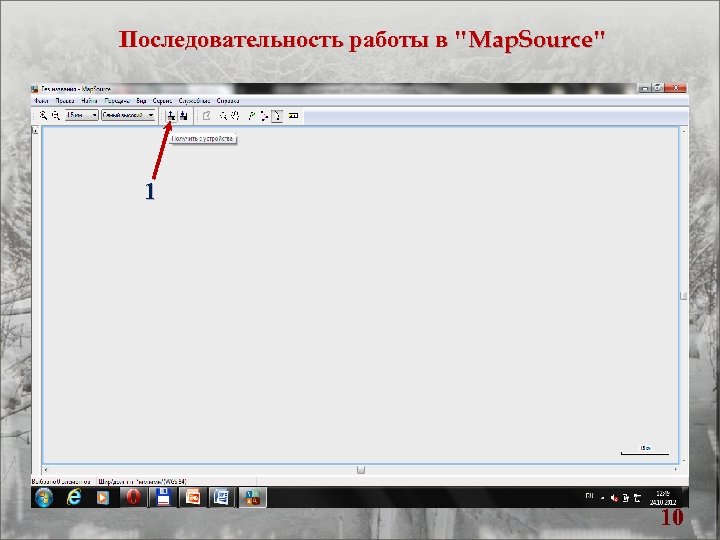Select the hand pan tool
This screenshot has width=720, height=540.
[x=235, y=116]
